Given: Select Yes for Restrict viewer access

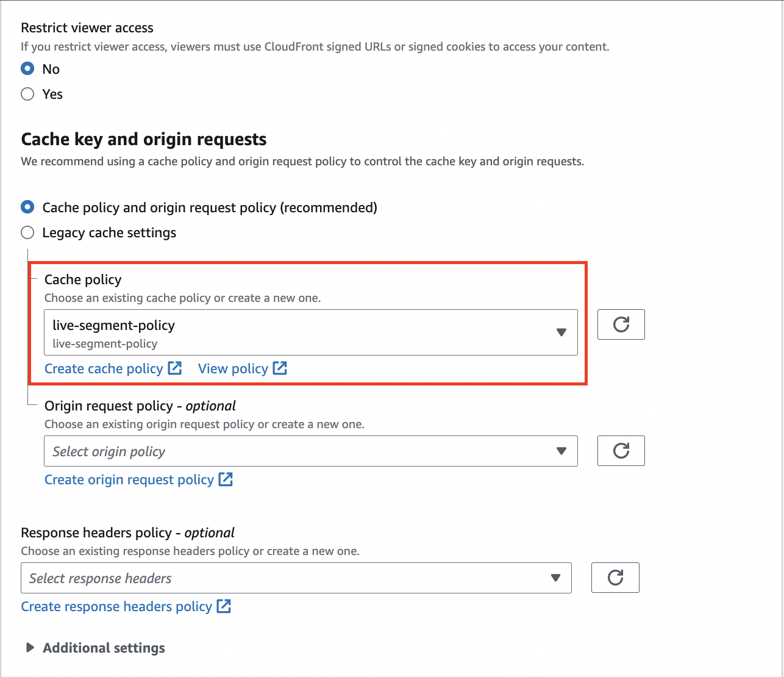Looking at the screenshot, I should 27,94.
